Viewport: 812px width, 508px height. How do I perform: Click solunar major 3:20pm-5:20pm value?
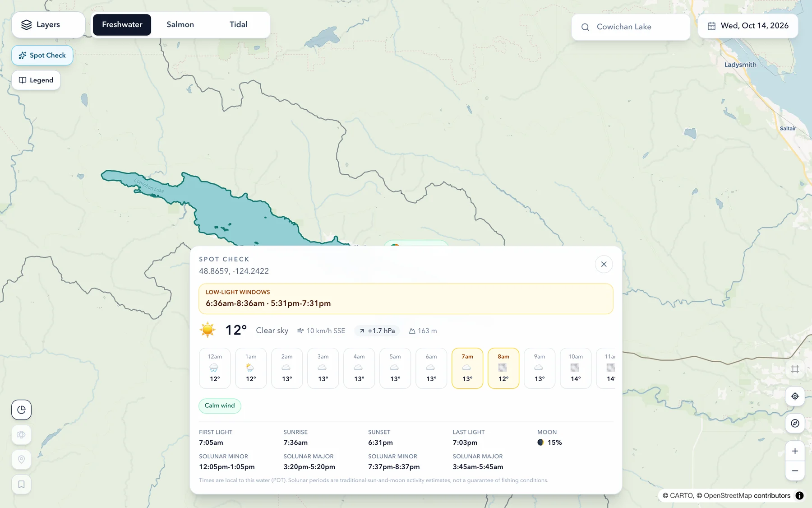(x=309, y=467)
